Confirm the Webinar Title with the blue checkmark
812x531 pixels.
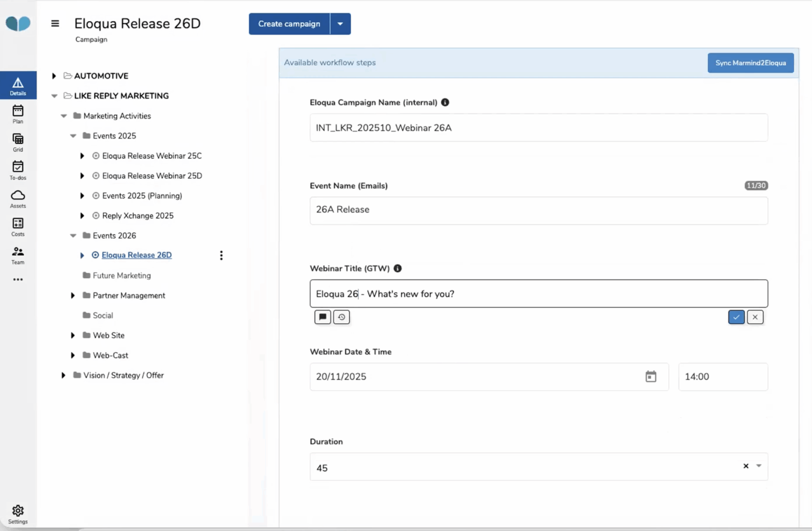click(736, 317)
